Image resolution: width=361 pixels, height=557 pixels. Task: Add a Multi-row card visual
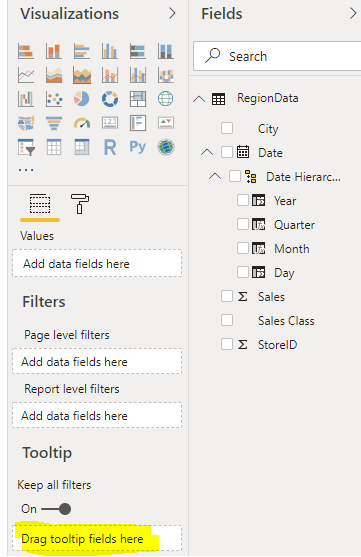coord(138,123)
